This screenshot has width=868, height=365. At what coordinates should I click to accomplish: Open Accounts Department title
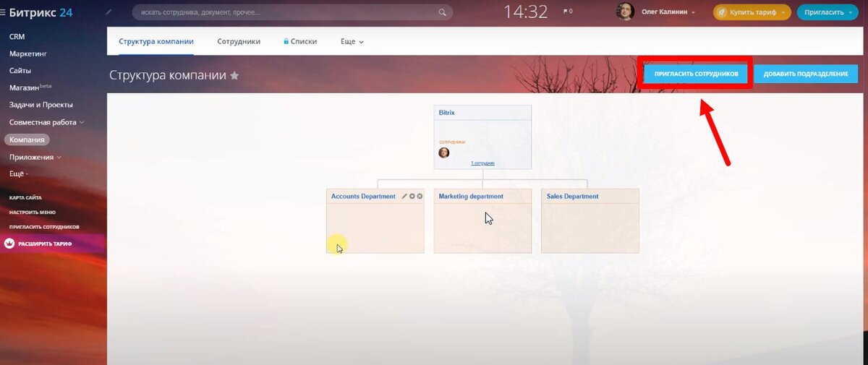363,196
